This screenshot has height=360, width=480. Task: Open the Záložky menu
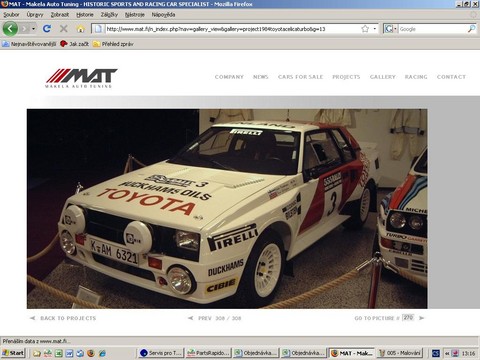coord(109,15)
